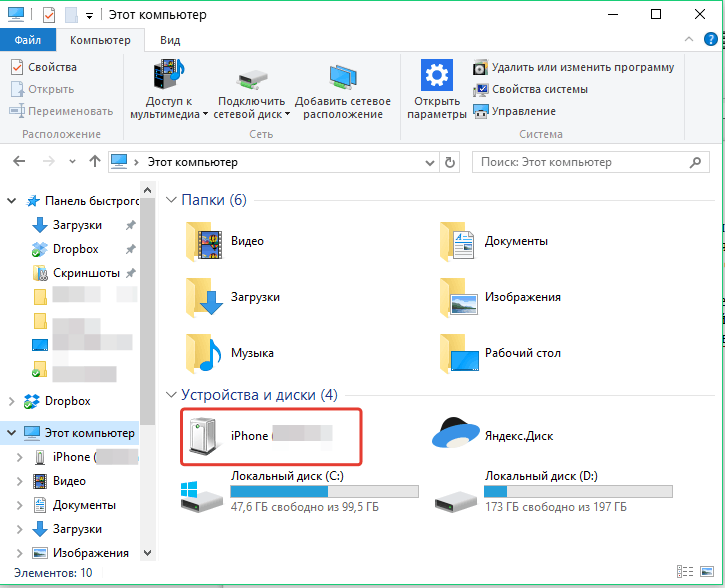Click navigation pane scrollbar down arrow
This screenshot has width=725, height=588.
[x=147, y=553]
